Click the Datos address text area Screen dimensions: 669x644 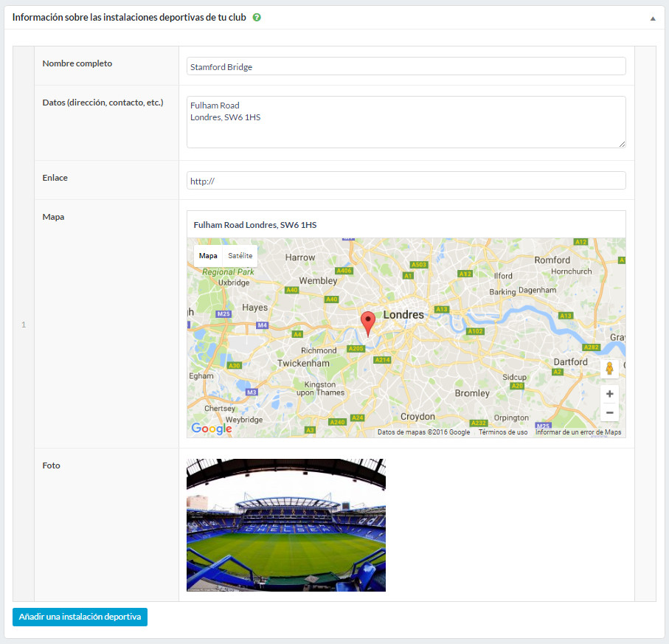pos(406,122)
